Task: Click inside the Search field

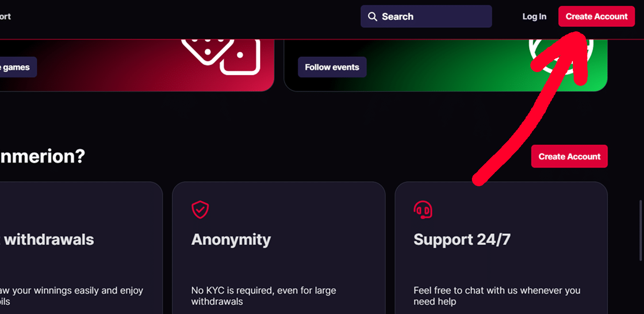Action: [426, 16]
